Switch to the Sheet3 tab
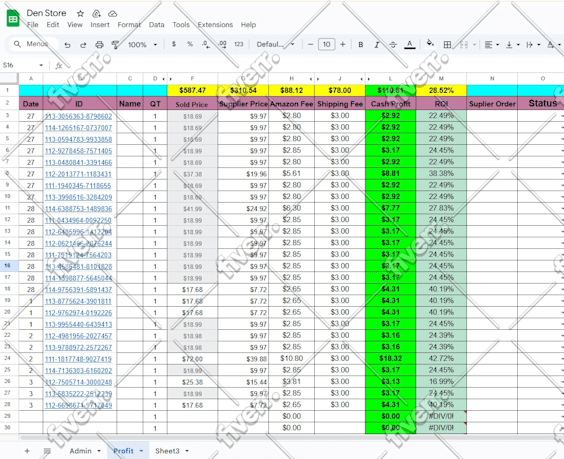 coord(167,451)
